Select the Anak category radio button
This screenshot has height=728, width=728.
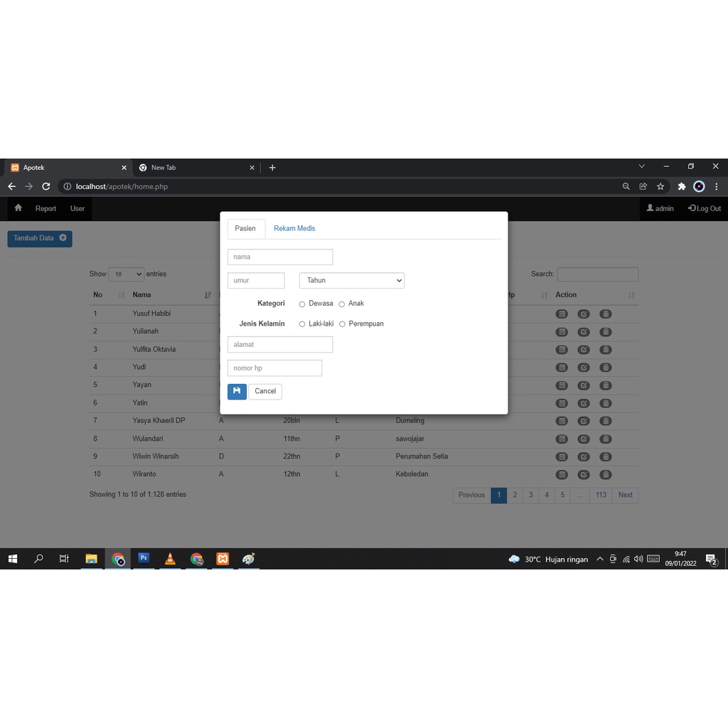(x=342, y=304)
